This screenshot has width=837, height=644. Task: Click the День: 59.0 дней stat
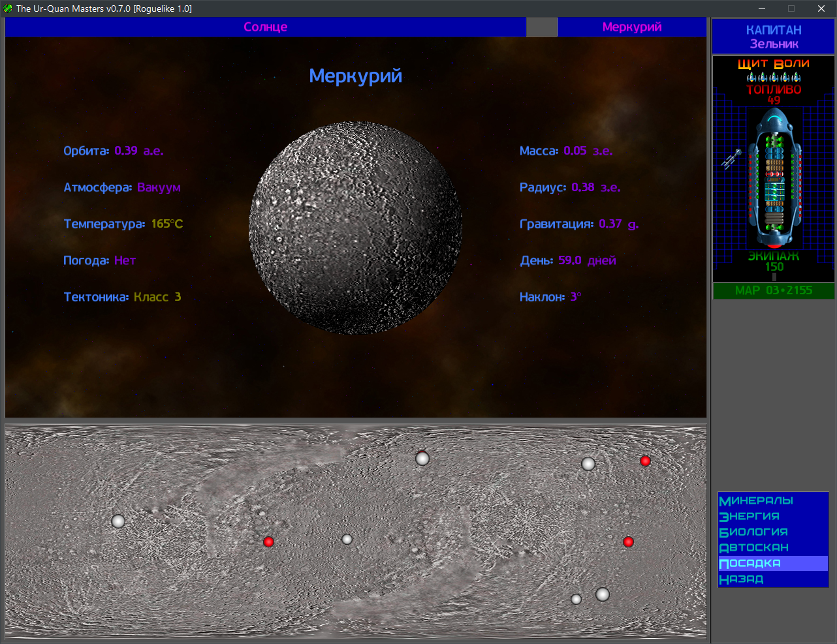[x=568, y=260]
